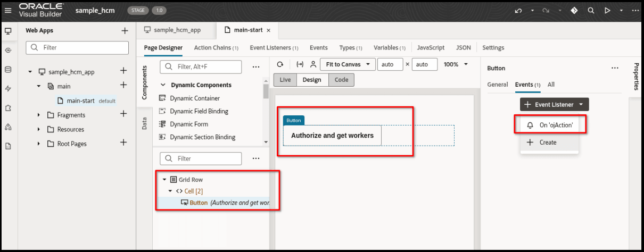
Task: Switch canvas to Design mode
Action: (312, 80)
